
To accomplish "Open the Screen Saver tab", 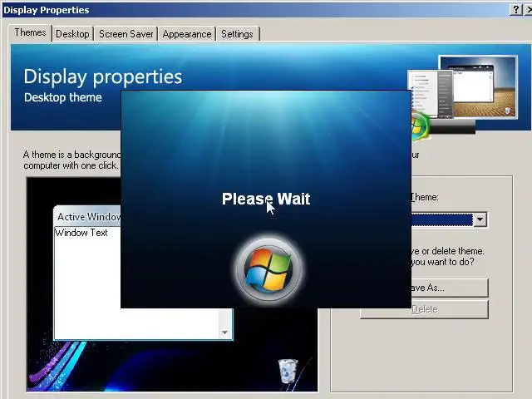I will click(126, 34).
